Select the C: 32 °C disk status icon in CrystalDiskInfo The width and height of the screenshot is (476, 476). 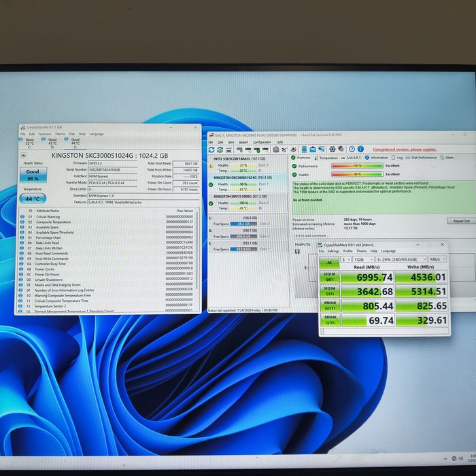(21, 139)
